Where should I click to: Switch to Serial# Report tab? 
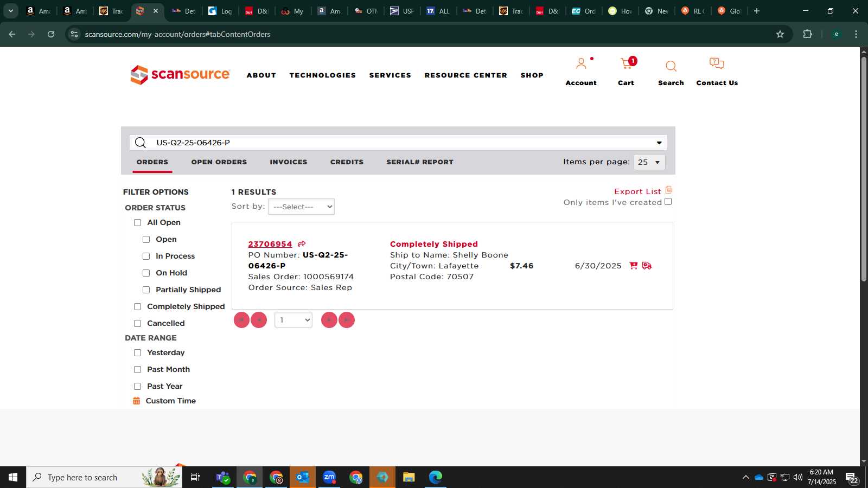[420, 162]
